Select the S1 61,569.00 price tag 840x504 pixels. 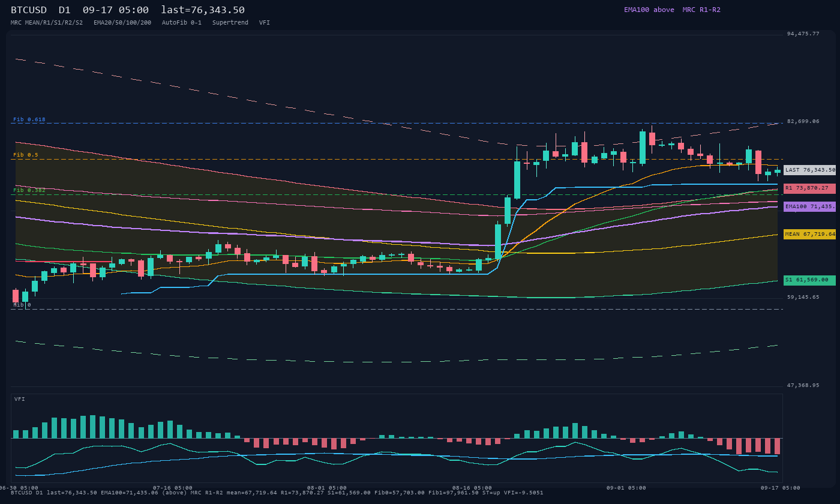[809, 280]
